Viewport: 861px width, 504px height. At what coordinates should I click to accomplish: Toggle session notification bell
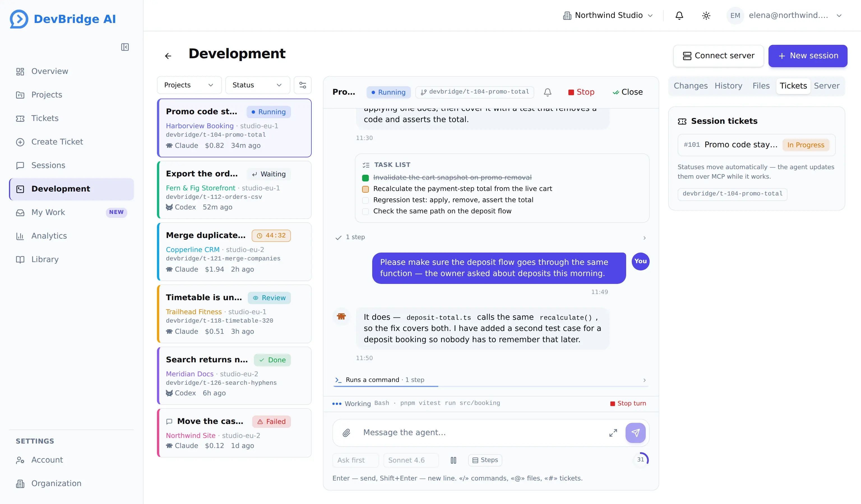point(548,92)
